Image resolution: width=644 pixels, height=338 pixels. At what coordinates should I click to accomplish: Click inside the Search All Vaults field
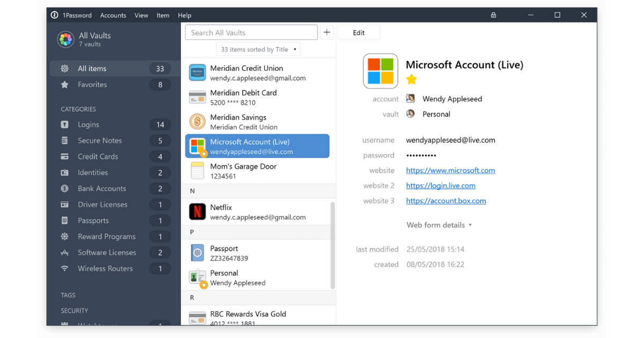pos(251,32)
